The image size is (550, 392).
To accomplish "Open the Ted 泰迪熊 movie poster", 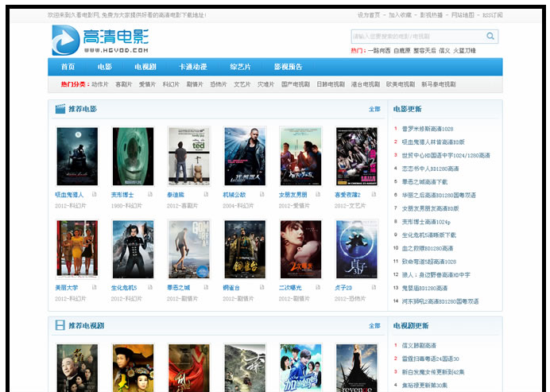I will coord(188,156).
